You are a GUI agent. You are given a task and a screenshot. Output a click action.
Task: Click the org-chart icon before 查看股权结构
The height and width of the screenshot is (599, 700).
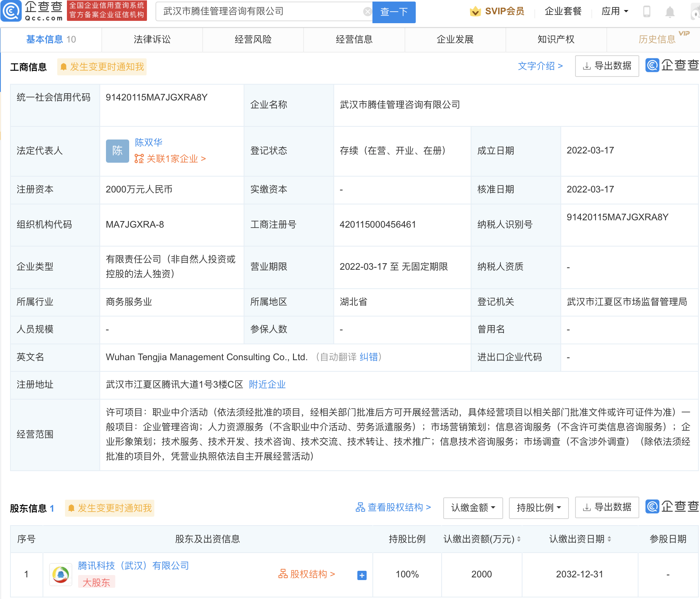(361, 507)
